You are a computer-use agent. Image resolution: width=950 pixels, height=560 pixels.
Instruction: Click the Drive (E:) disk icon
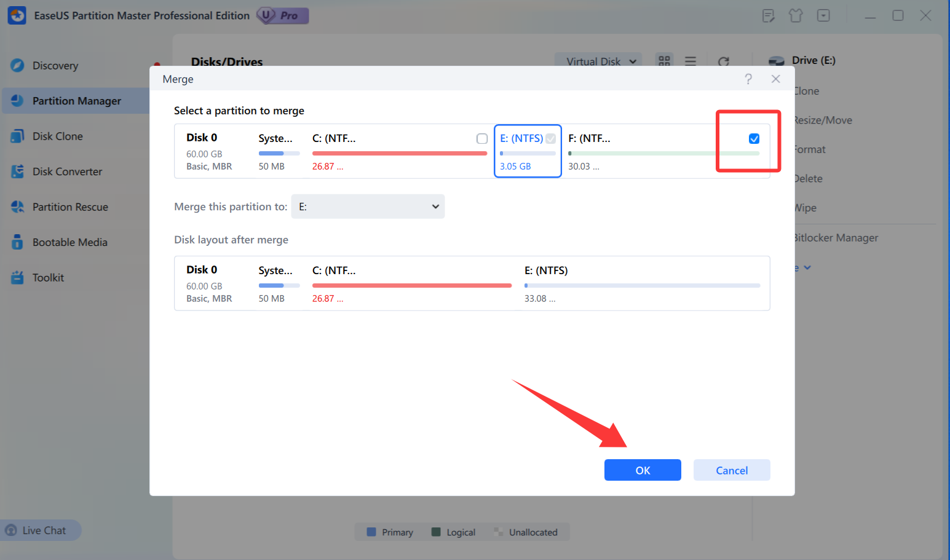coord(777,61)
